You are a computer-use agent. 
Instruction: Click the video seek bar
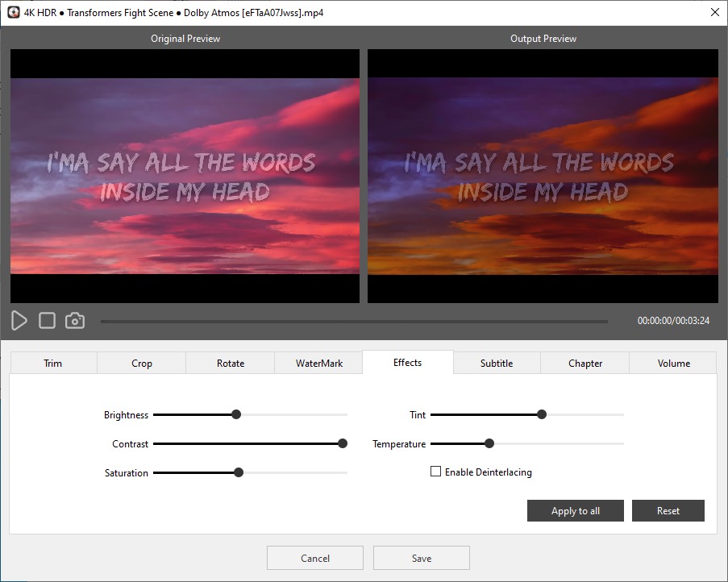point(354,321)
